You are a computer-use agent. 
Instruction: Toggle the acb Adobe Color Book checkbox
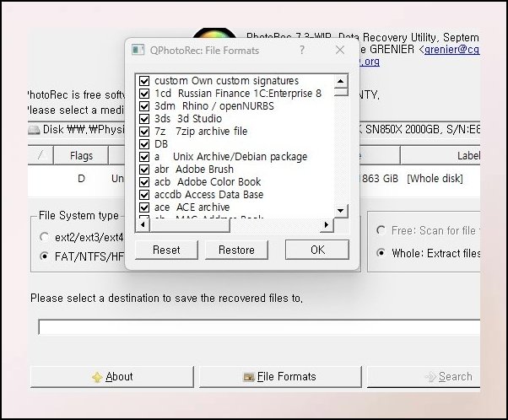tap(144, 181)
